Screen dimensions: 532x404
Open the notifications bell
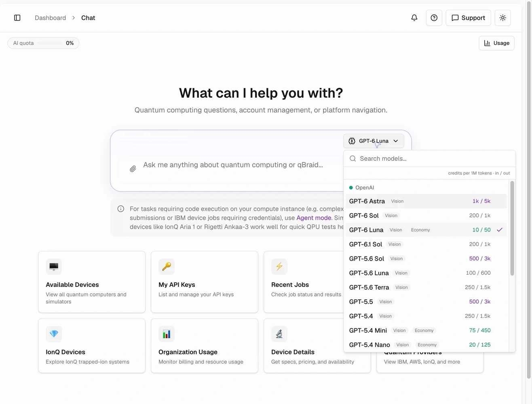pos(414,18)
